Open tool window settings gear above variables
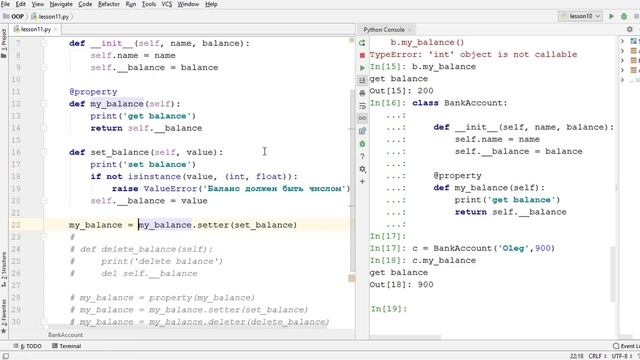The image size is (640, 360). tap(630, 29)
